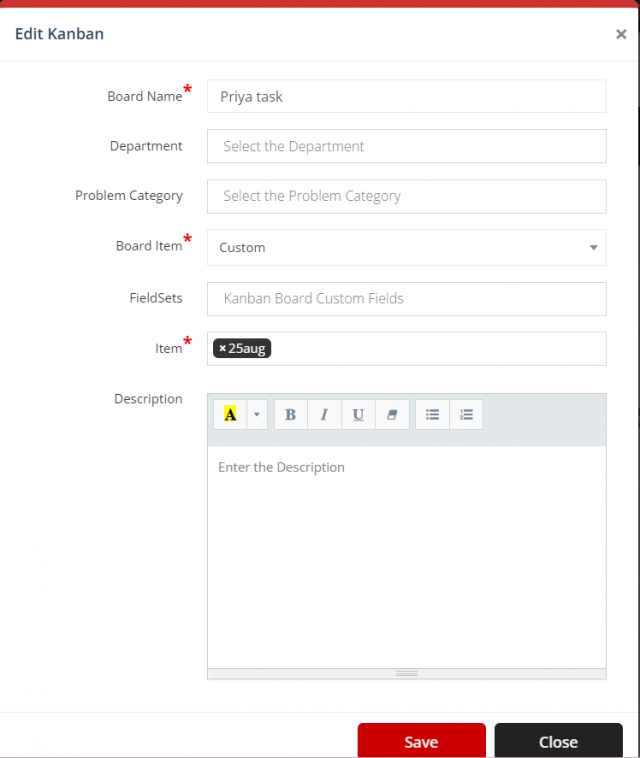Image resolution: width=640 pixels, height=758 pixels.
Task: Open the Board Item dropdown showing Custom
Action: point(407,248)
